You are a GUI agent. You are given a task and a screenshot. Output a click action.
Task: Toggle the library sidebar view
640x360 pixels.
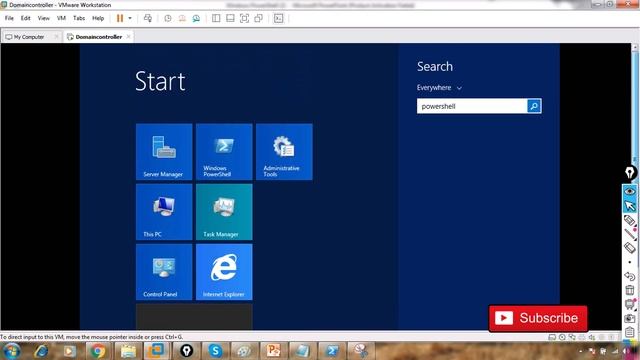point(216,18)
